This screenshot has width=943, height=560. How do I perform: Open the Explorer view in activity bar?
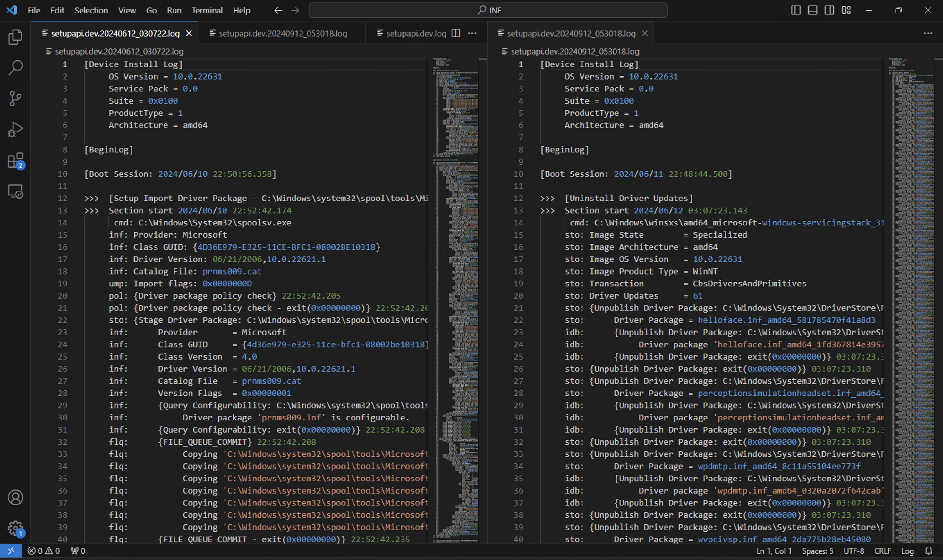pos(15,37)
